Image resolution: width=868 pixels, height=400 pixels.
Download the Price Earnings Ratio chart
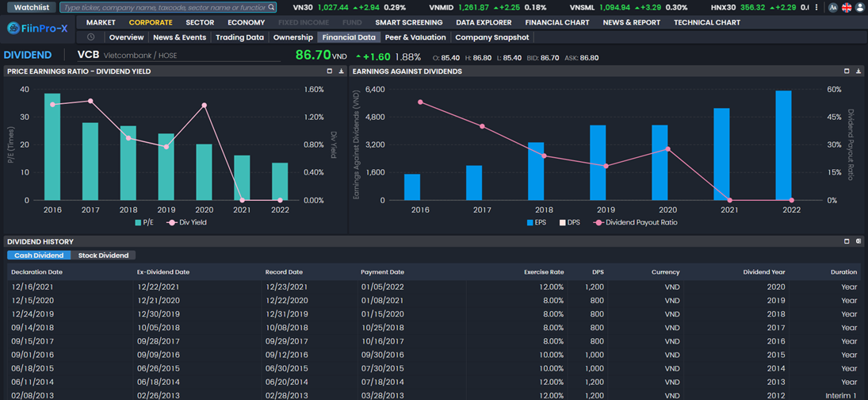click(342, 71)
